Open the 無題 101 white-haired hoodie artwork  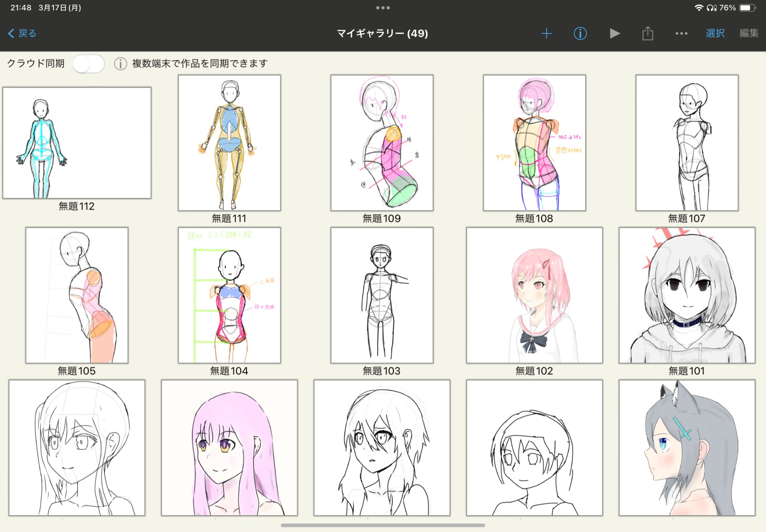tap(687, 295)
